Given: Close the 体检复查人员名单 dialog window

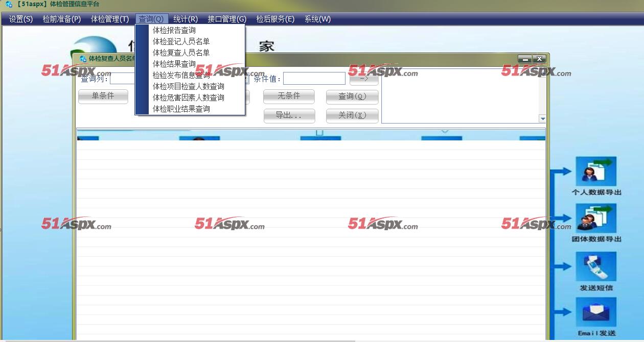Looking at the screenshot, I should (x=539, y=59).
